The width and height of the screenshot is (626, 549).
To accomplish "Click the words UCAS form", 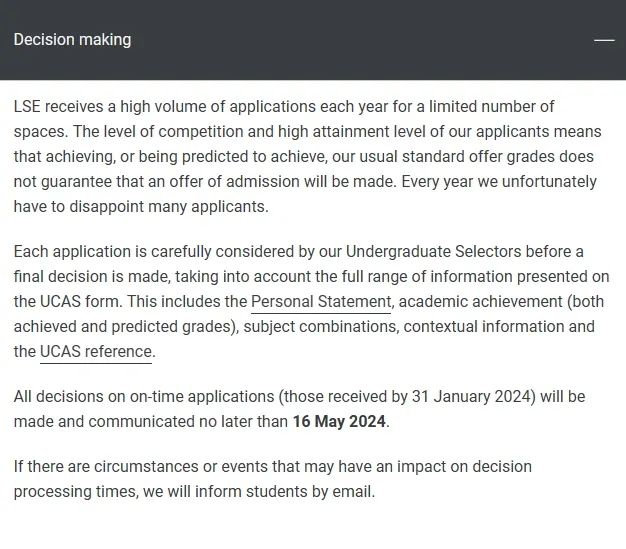I will 80,301.
